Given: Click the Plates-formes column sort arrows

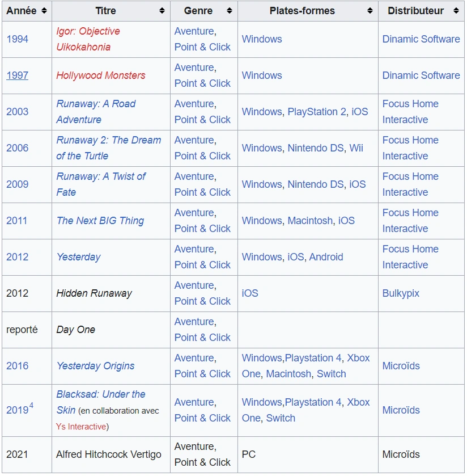Looking at the screenshot, I should click(x=370, y=10).
